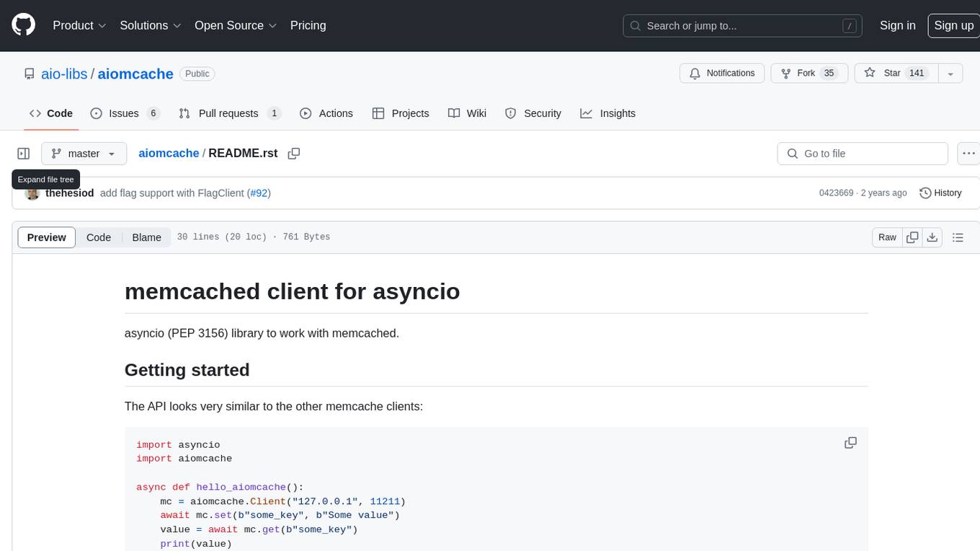Screen dimensions: 980x551
Task: Focus the Go to file field
Action: point(862,154)
